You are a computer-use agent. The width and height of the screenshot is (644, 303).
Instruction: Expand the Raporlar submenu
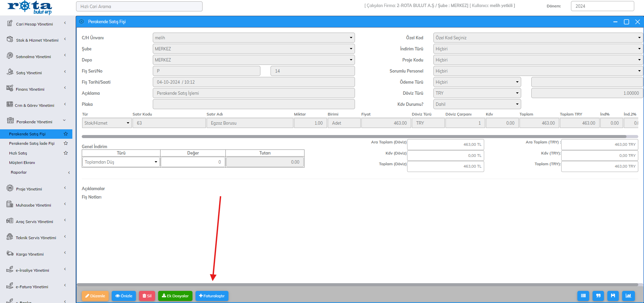point(19,172)
